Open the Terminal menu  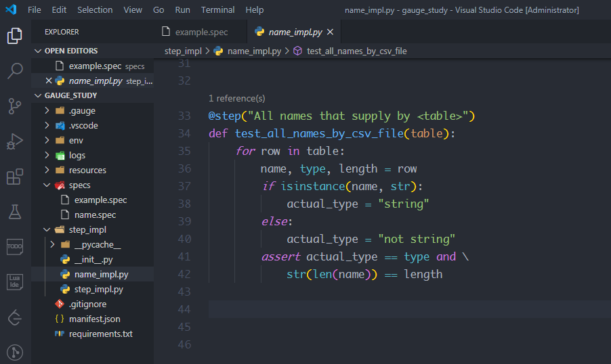[x=217, y=9]
